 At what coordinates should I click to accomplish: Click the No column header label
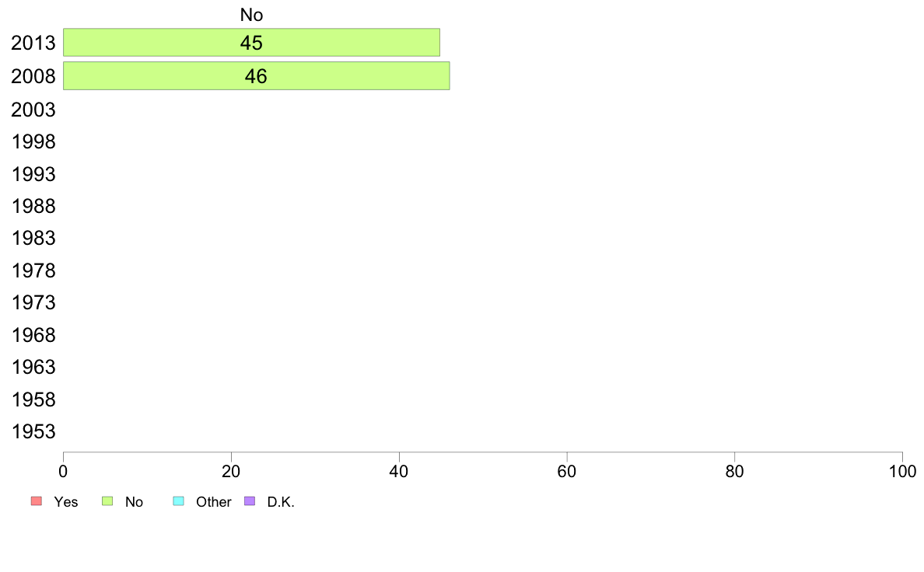(x=252, y=15)
